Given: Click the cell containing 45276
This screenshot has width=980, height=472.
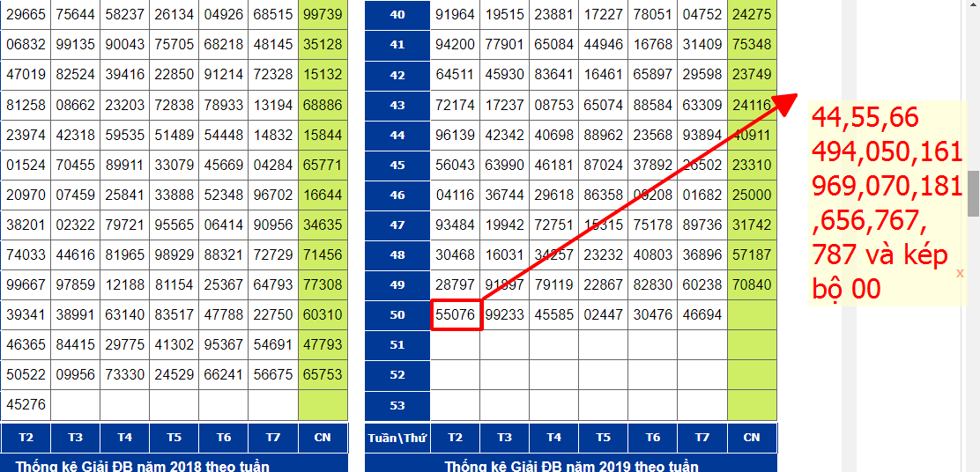Looking at the screenshot, I should [x=26, y=405].
